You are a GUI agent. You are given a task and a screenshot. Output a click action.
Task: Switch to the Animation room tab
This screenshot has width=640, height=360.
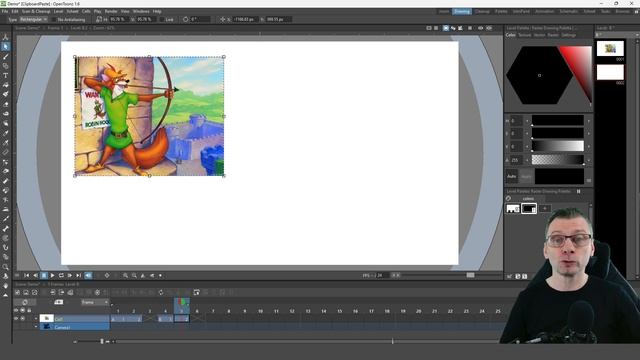tap(545, 11)
